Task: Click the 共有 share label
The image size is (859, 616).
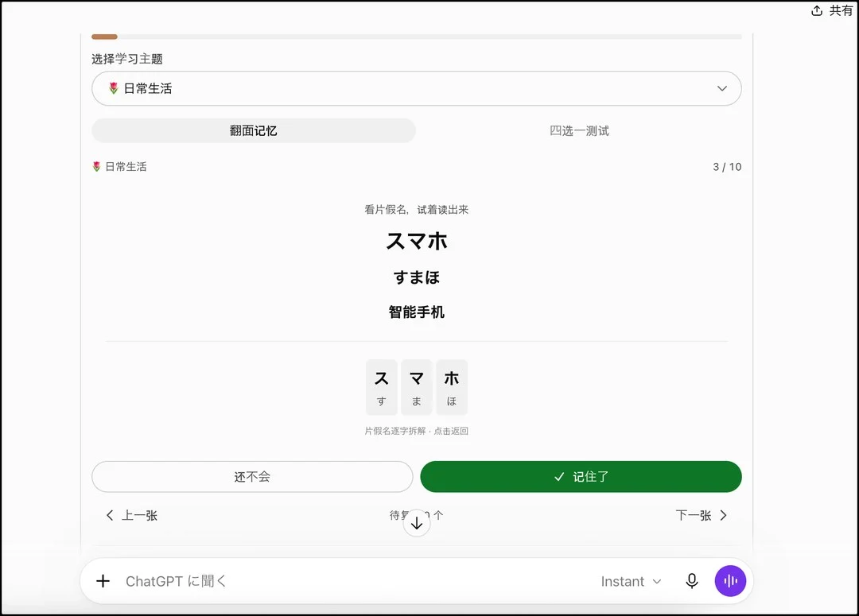Action: click(841, 10)
